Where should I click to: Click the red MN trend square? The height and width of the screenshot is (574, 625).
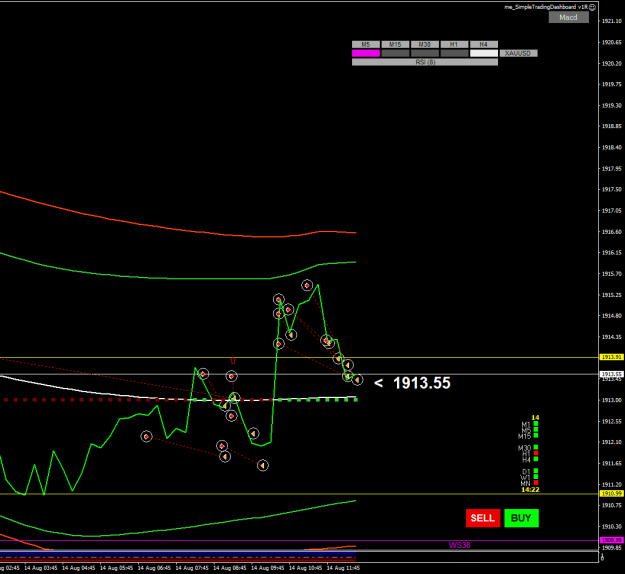click(536, 483)
